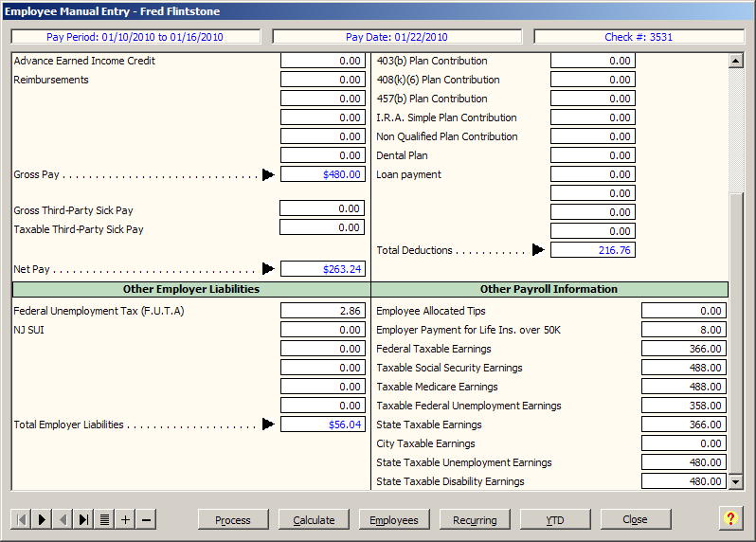Screen dimensions: 756x542
Task: Open the record list view icon
Action: [104, 519]
